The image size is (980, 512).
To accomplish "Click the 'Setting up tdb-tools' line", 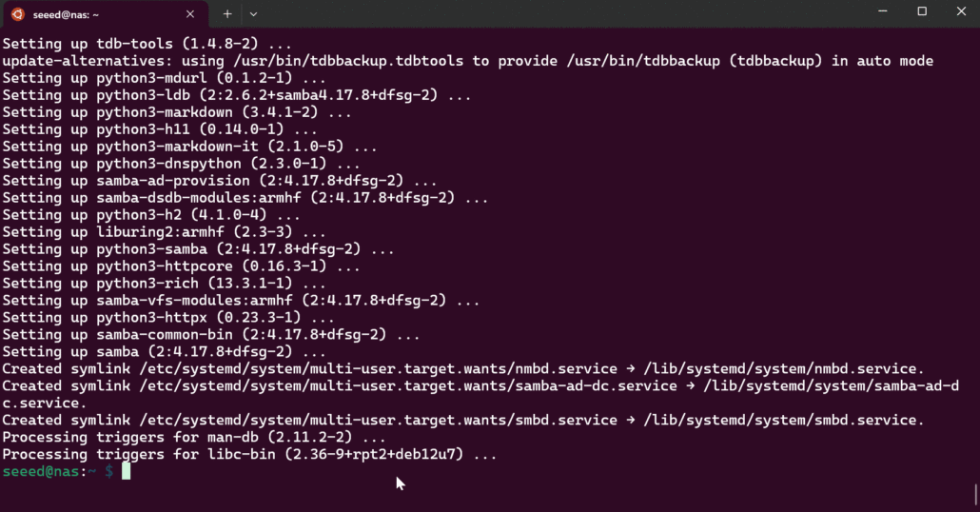I will pyautogui.click(x=147, y=44).
